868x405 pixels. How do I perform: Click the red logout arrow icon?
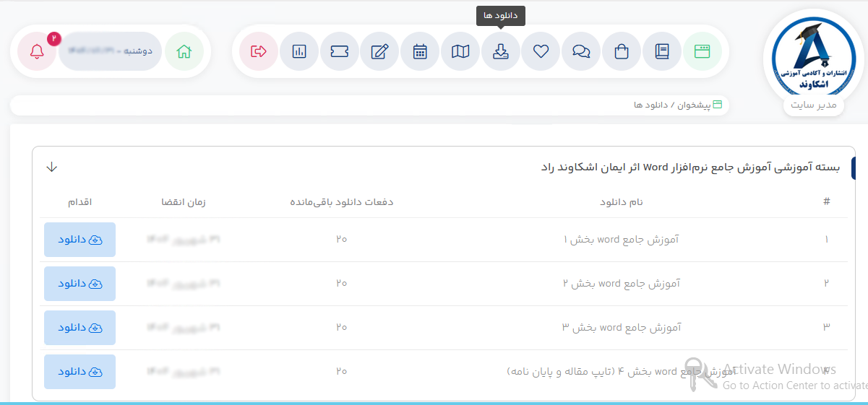259,51
